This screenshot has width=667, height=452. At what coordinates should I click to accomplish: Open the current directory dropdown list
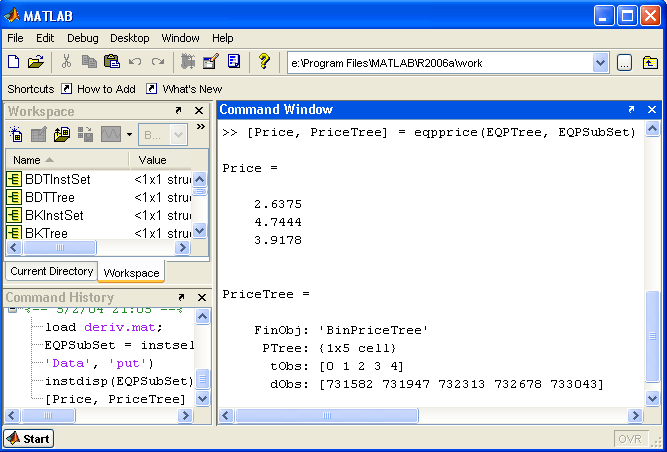click(x=600, y=63)
